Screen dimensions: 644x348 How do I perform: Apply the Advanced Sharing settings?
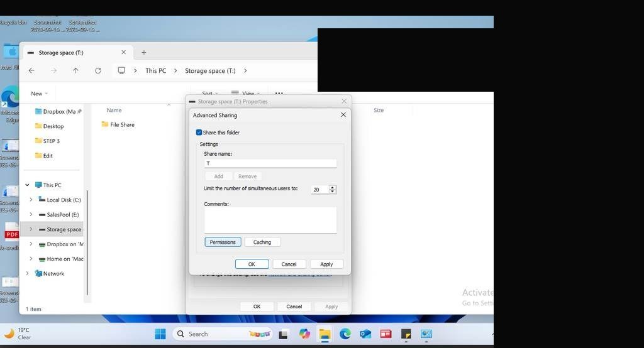point(326,264)
